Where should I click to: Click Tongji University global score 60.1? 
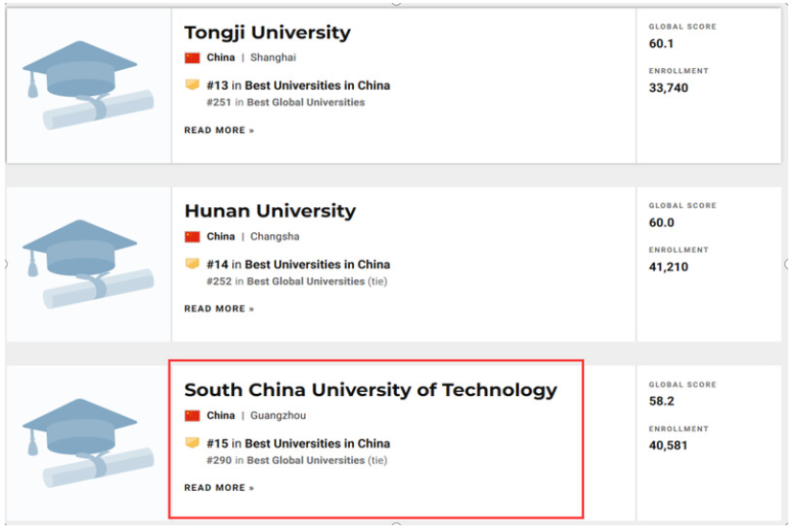tap(662, 43)
